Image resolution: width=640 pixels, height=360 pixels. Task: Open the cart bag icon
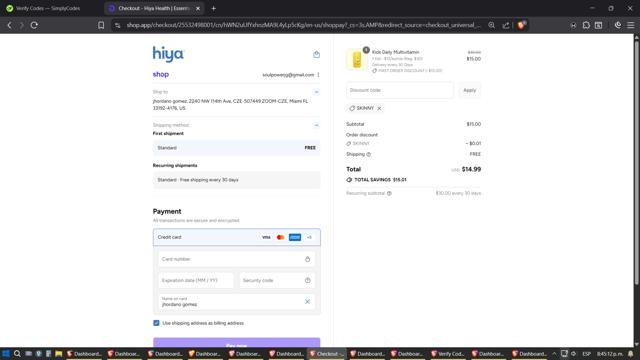point(316,54)
